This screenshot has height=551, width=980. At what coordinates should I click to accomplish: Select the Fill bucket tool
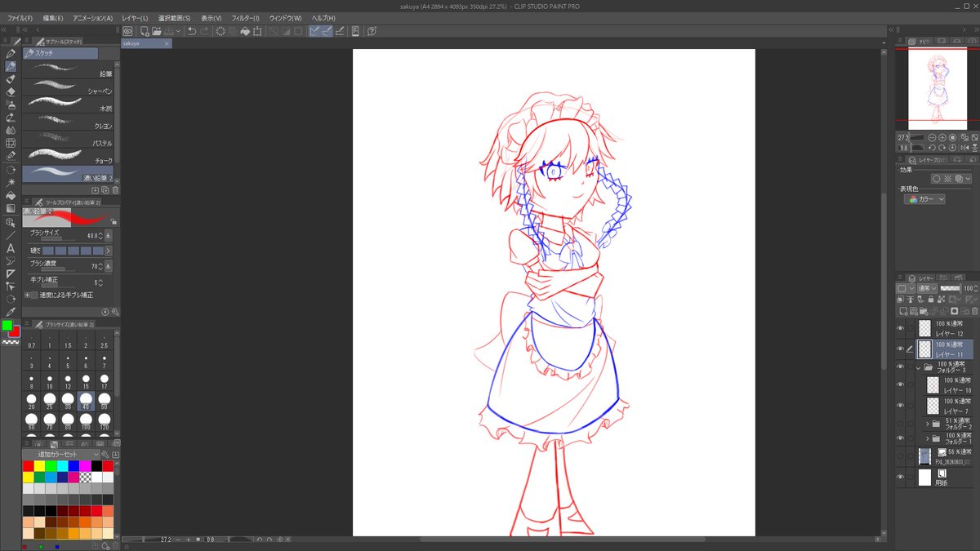tap(11, 195)
